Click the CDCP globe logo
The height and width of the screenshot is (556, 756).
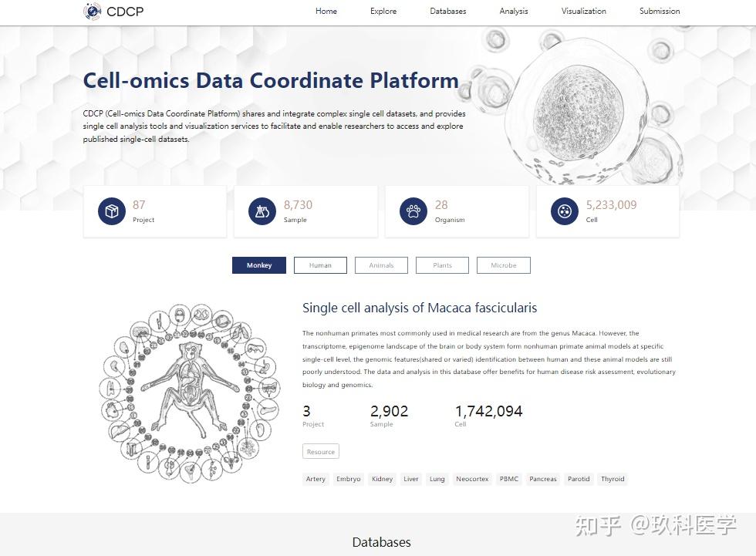pyautogui.click(x=93, y=11)
